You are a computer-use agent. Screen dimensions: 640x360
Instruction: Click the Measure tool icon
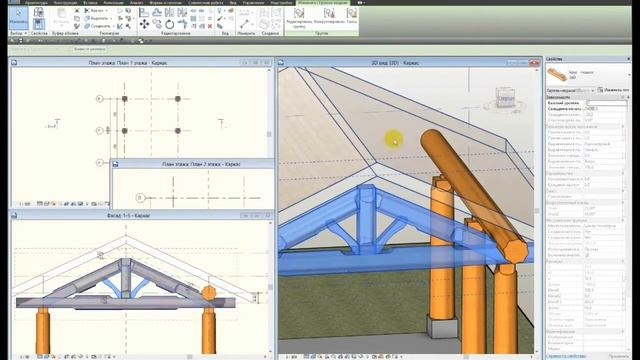(x=244, y=24)
